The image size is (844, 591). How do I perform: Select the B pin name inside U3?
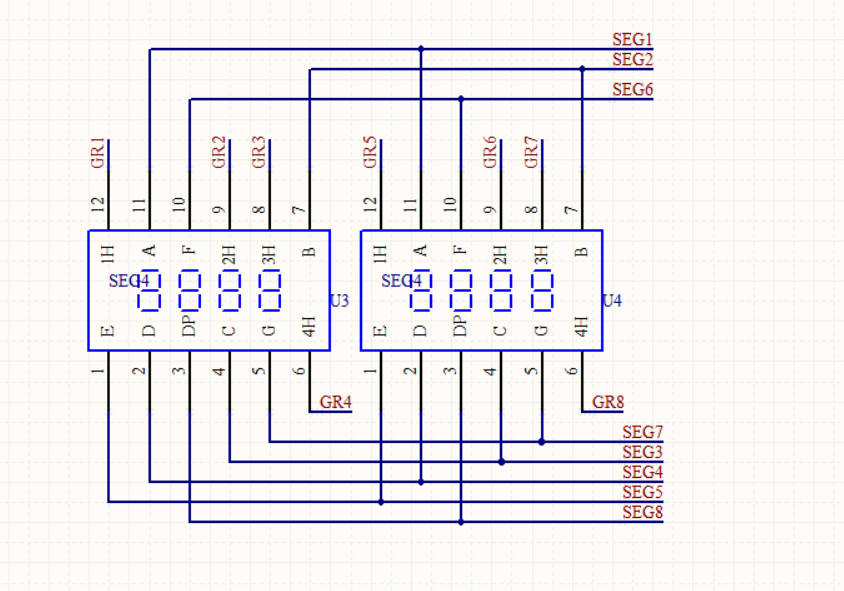[309, 252]
